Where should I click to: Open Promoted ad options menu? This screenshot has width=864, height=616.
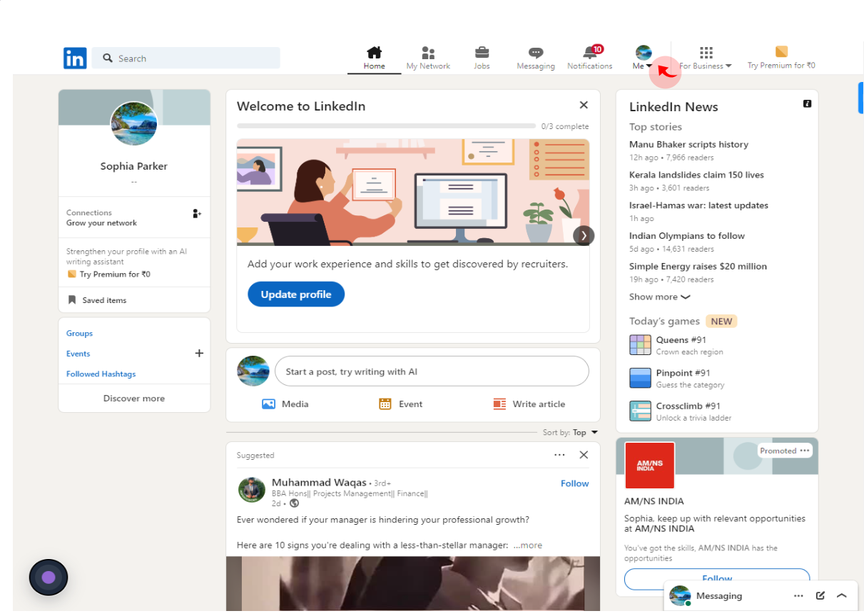click(805, 451)
